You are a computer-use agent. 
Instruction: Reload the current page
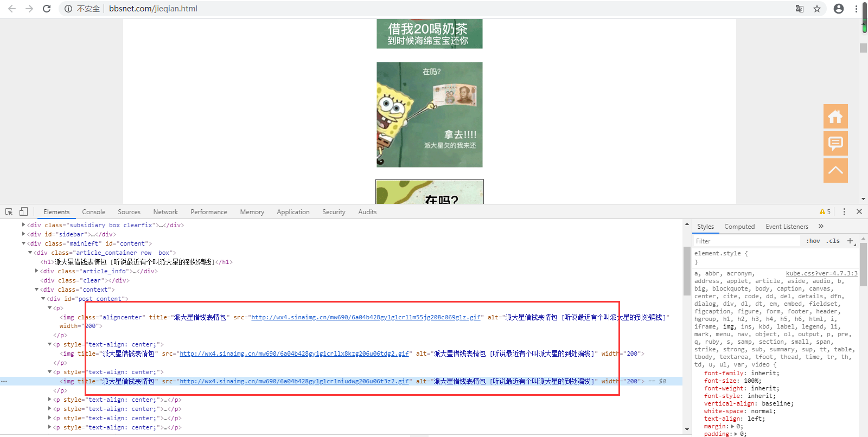pos(47,9)
